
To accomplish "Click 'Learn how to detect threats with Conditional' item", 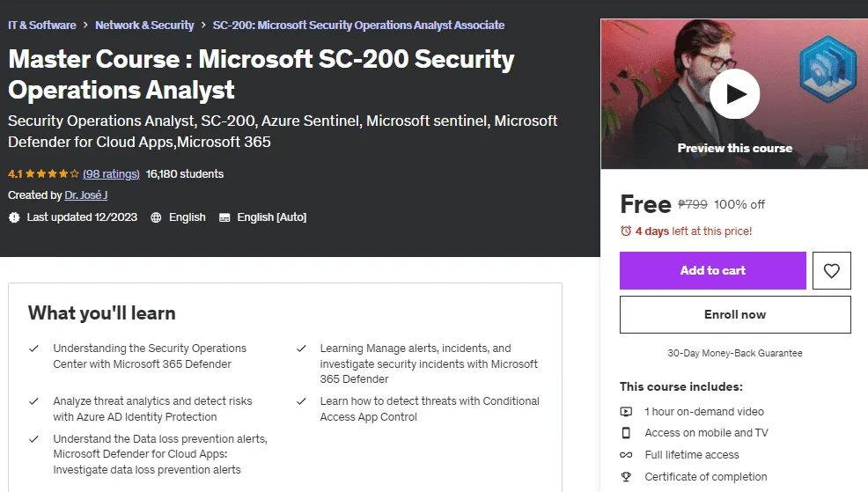I will tap(430, 409).
